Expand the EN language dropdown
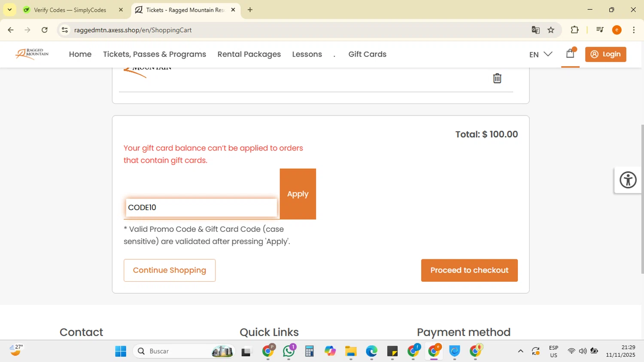This screenshot has height=362, width=644. tap(541, 55)
